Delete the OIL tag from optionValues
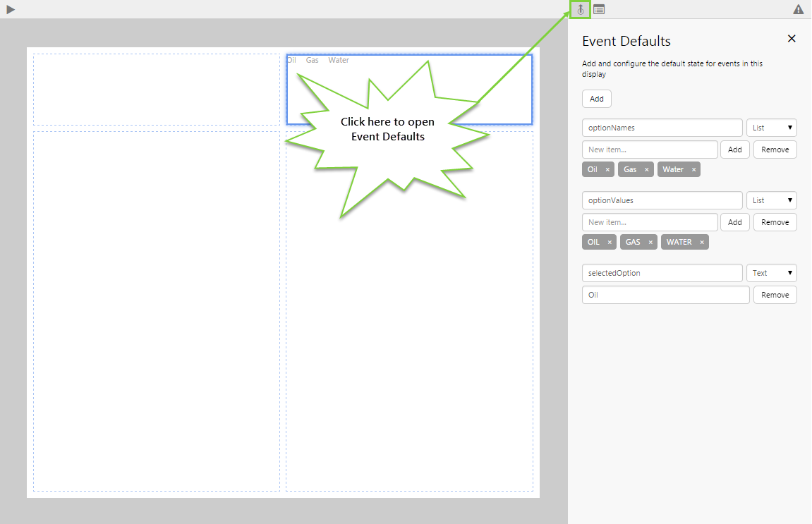812x524 pixels. (x=610, y=243)
